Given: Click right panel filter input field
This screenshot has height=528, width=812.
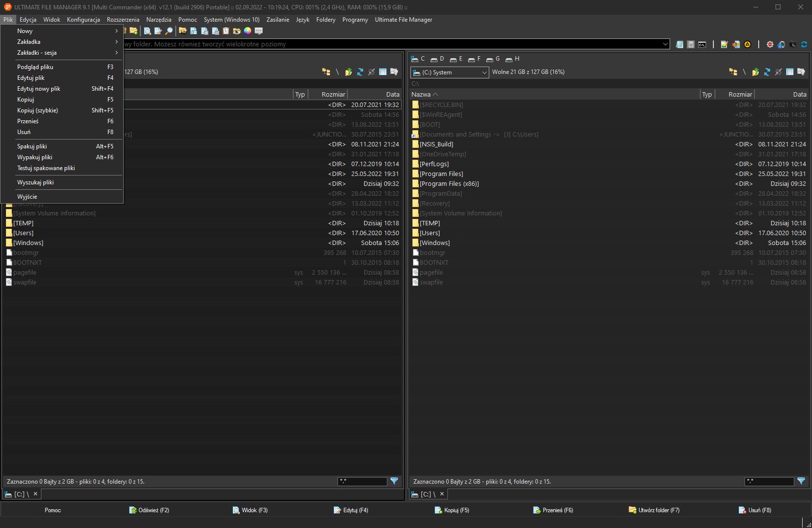Looking at the screenshot, I should pos(769,481).
